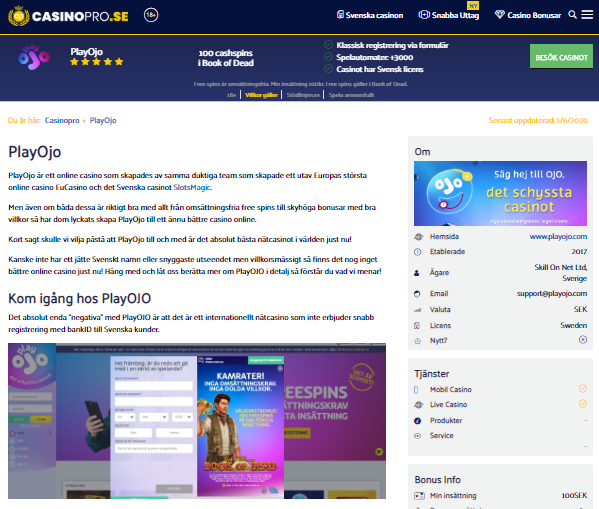This screenshot has height=509, width=599.
Task: Click the Live Casino checkmark indicator
Action: 583,404
